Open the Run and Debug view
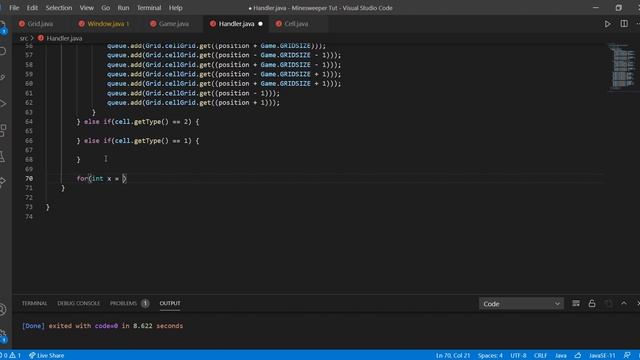The height and width of the screenshot is (360, 640). (x=3, y=103)
